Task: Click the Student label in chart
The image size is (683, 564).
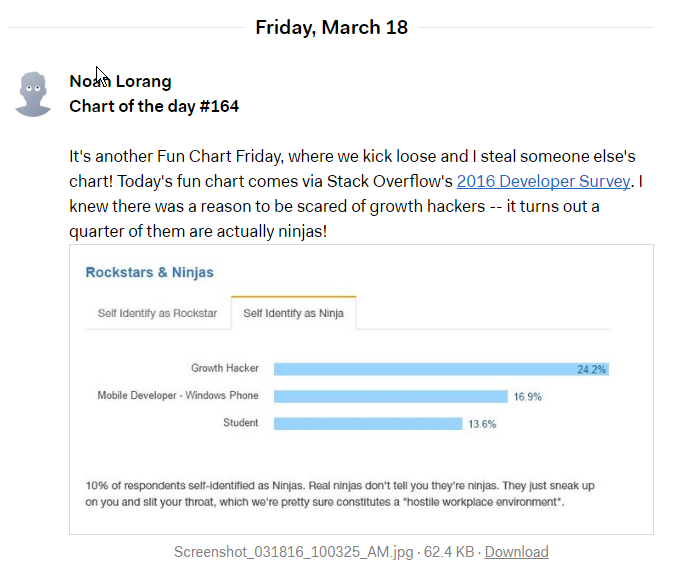Action: (240, 422)
